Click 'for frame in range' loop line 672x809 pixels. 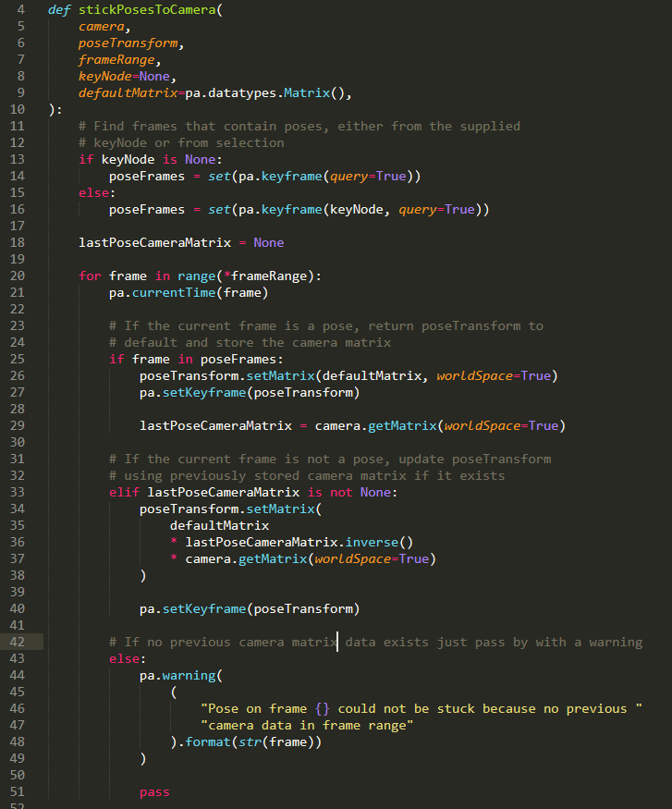click(x=200, y=276)
